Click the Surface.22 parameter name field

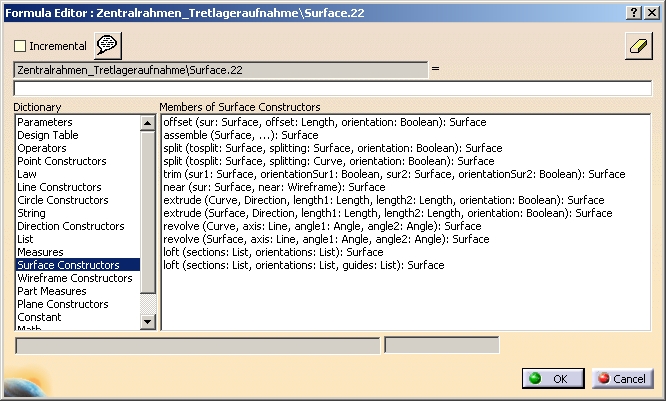(221, 70)
